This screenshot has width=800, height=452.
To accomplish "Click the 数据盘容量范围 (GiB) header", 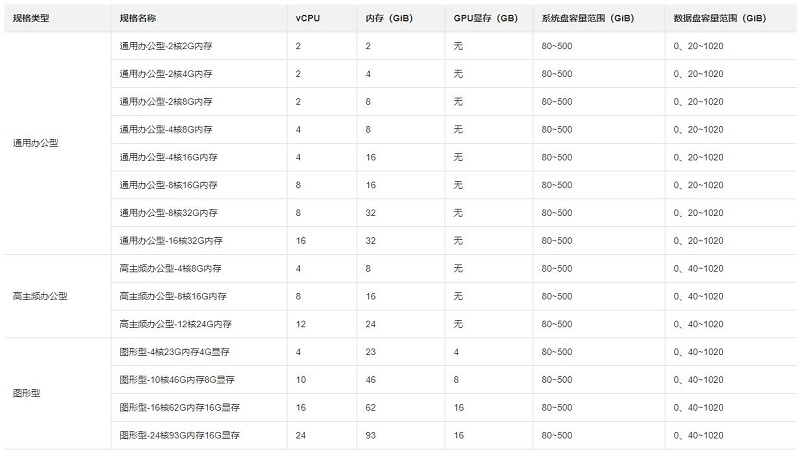I will tap(719, 18).
